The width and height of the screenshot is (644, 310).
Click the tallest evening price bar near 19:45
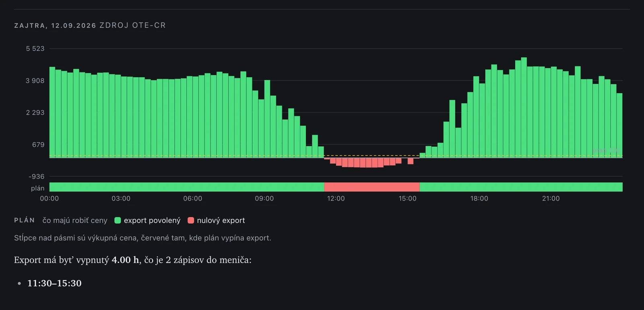tap(524, 107)
